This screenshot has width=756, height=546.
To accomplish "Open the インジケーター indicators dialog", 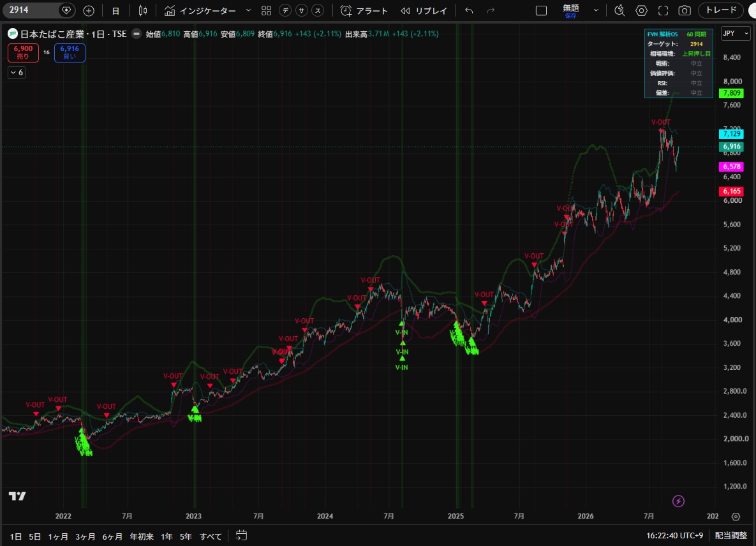I will pos(200,11).
